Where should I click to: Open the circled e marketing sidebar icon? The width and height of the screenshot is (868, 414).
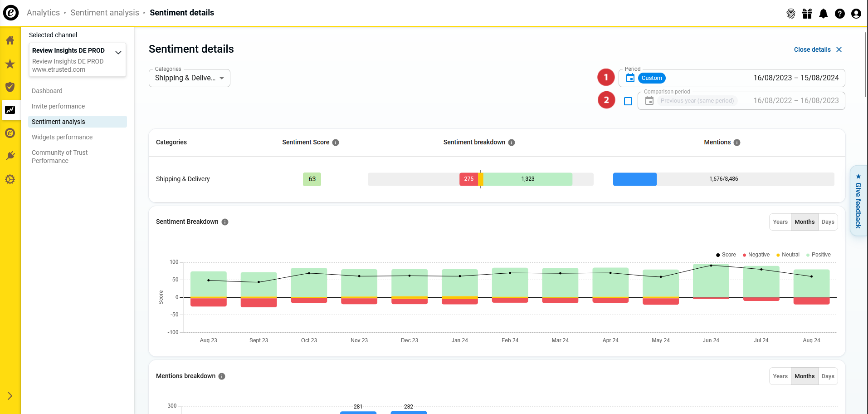[10, 133]
